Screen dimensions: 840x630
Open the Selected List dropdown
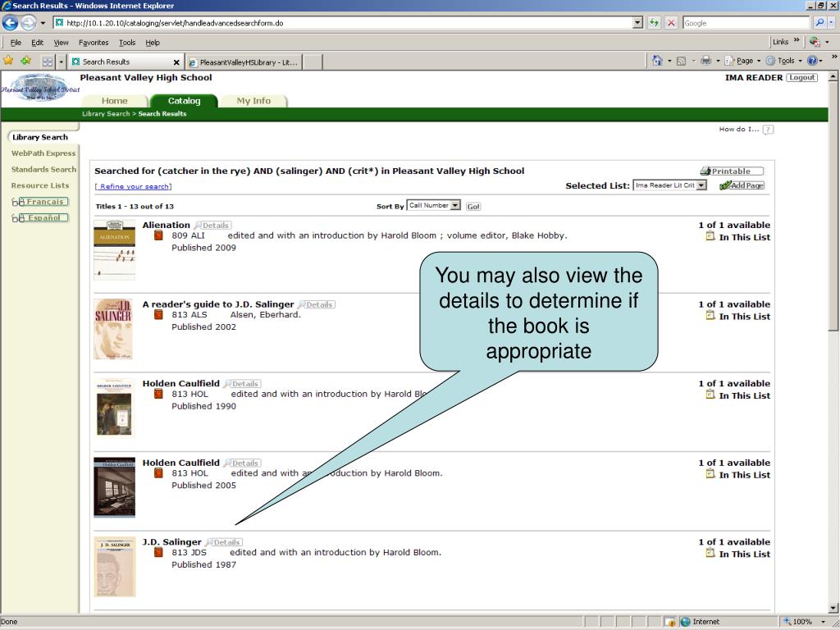701,185
